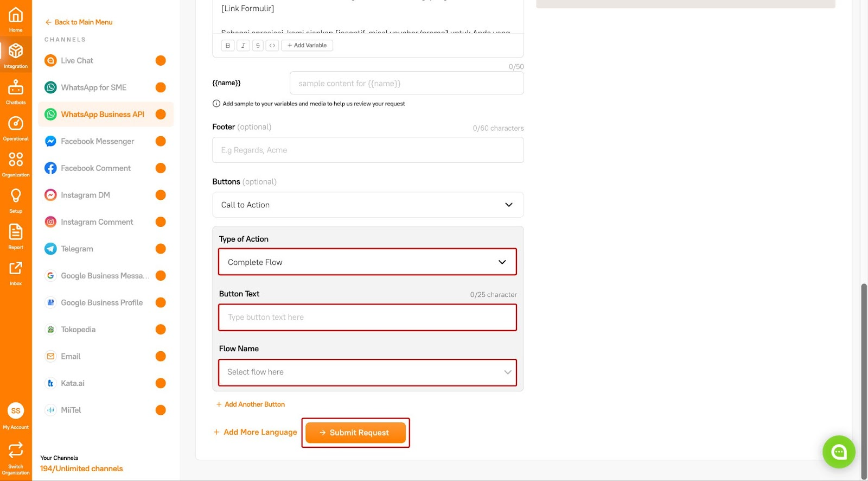Screen dimensions: 868x481
Task: Open the Home section in sidebar
Action: coord(16,19)
